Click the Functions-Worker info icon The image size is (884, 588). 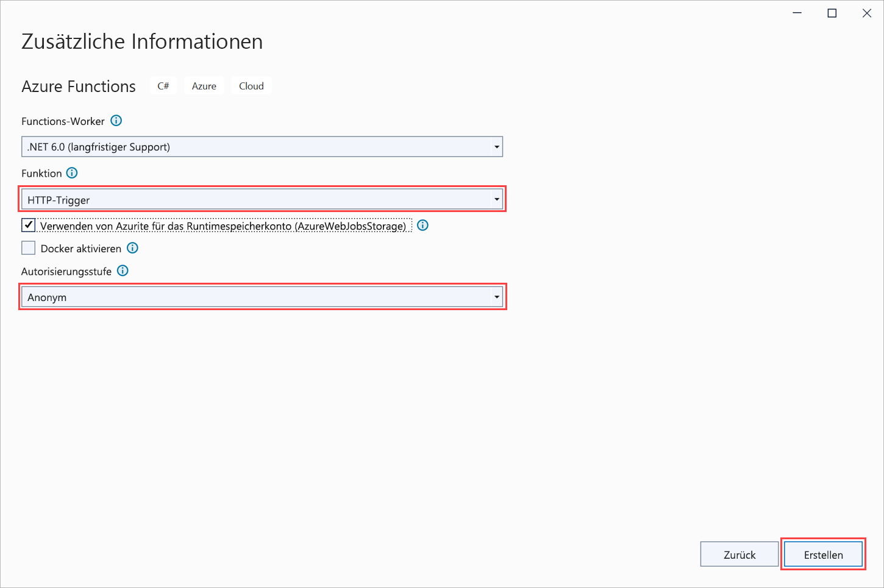click(x=116, y=121)
